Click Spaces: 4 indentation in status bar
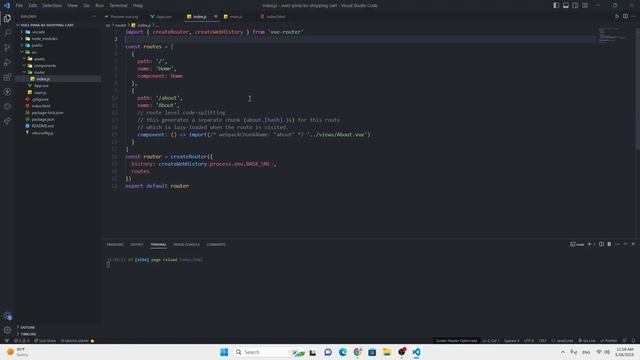Viewport: 640px width, 360px height. (x=511, y=340)
